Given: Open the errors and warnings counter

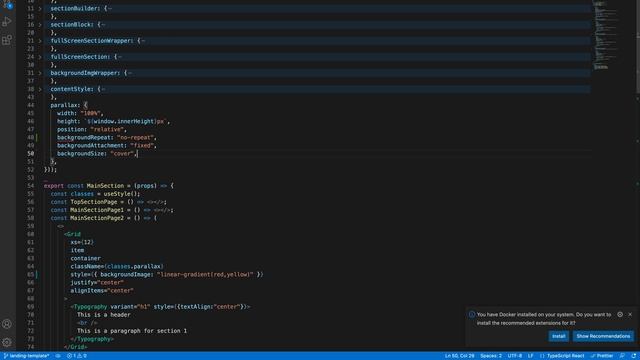Looking at the screenshot, I should click(x=77, y=356).
